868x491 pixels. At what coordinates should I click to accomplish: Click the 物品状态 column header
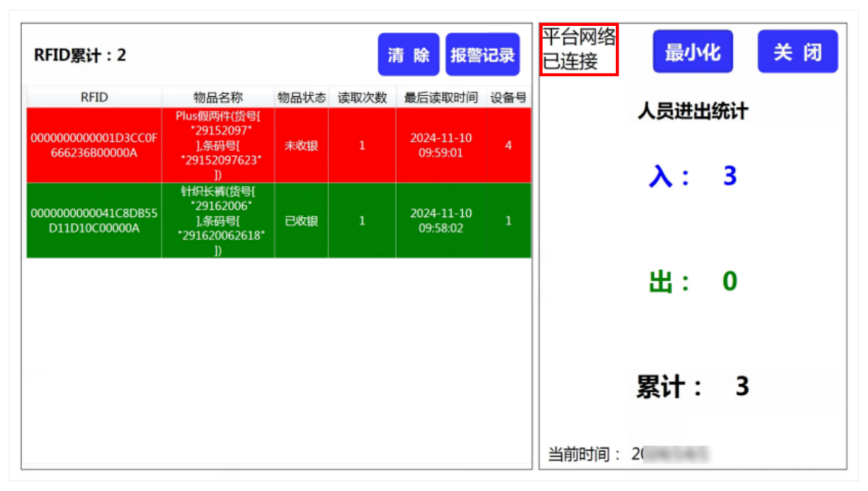point(301,97)
